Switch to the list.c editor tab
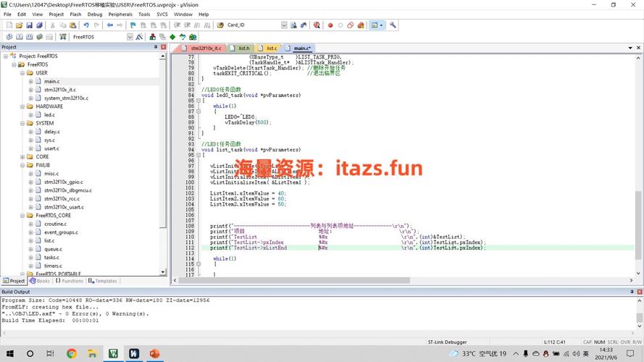This screenshot has height=362, width=644. click(x=268, y=48)
